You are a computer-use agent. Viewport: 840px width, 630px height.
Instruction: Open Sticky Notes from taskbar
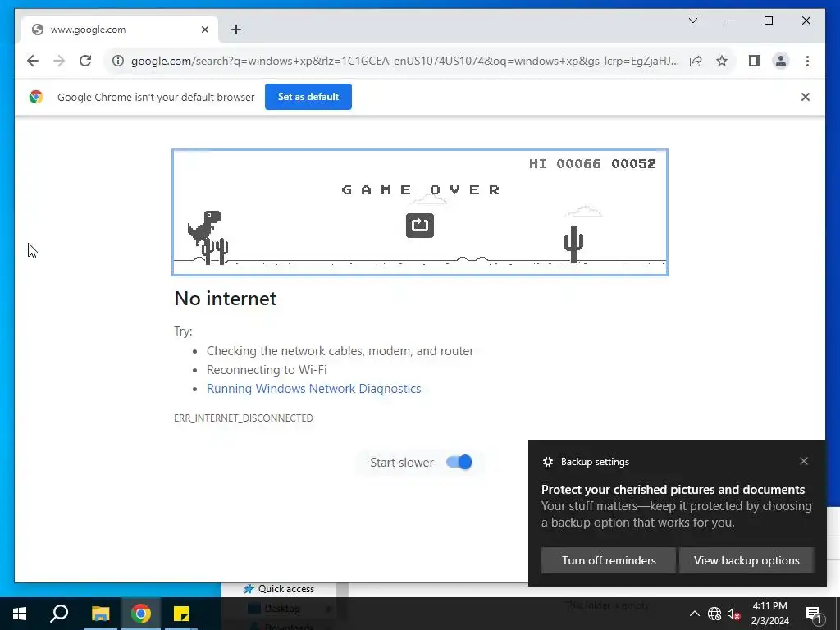181,614
